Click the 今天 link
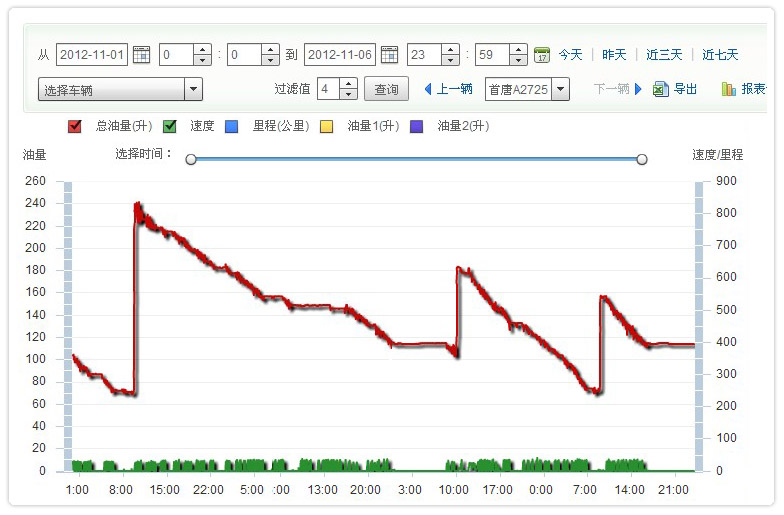 (570, 54)
